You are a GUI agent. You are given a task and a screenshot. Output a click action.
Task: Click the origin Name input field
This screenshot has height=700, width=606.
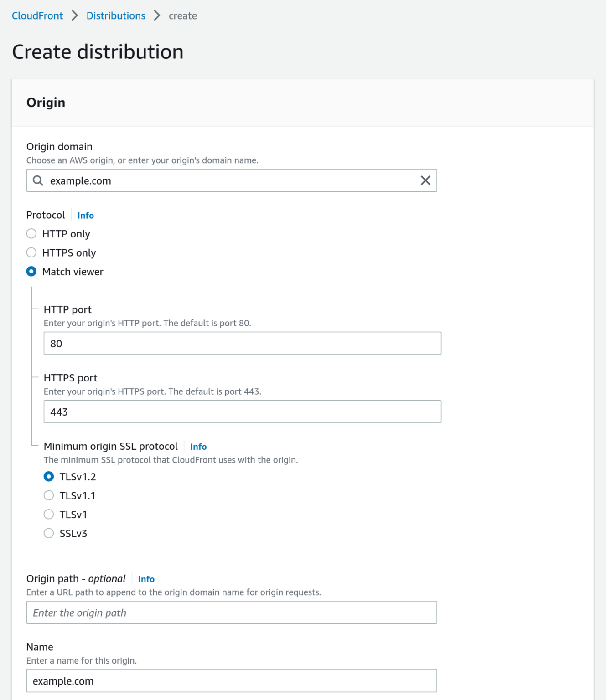[x=231, y=681]
